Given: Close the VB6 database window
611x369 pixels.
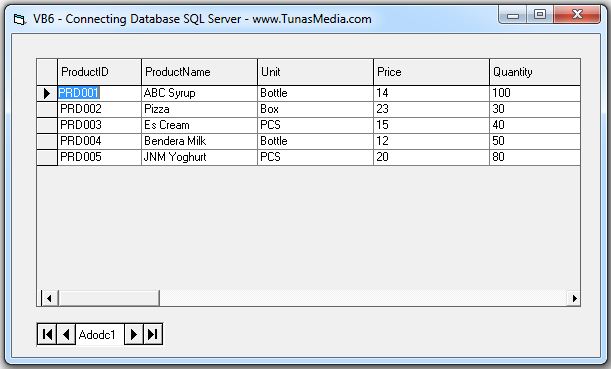Looking at the screenshot, I should 577,15.
